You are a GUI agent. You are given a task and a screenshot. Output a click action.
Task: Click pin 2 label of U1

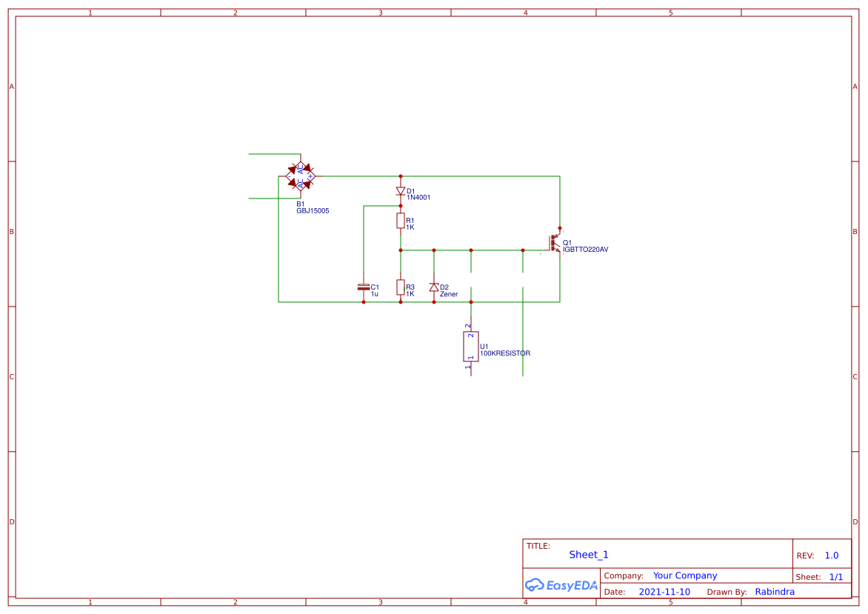tap(468, 326)
